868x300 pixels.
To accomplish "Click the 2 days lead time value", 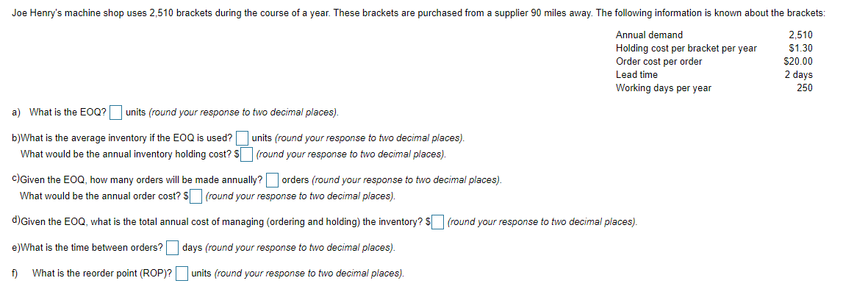I will point(798,74).
